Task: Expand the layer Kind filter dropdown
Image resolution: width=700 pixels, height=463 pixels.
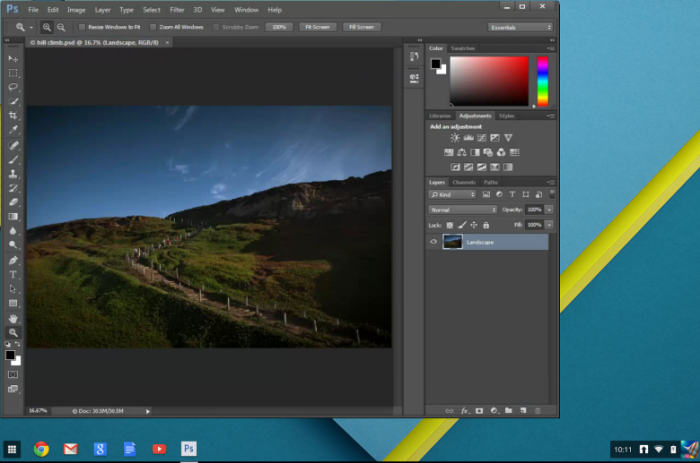Action: tap(451, 194)
